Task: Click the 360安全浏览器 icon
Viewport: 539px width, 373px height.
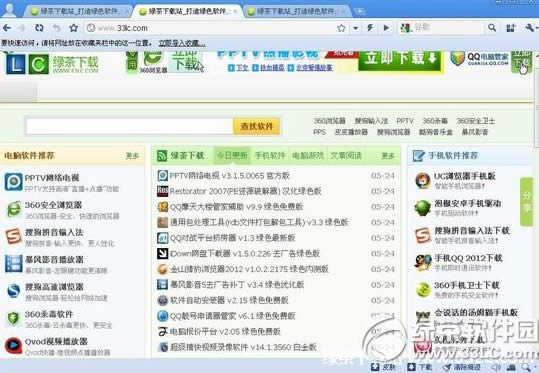Action: click(13, 210)
